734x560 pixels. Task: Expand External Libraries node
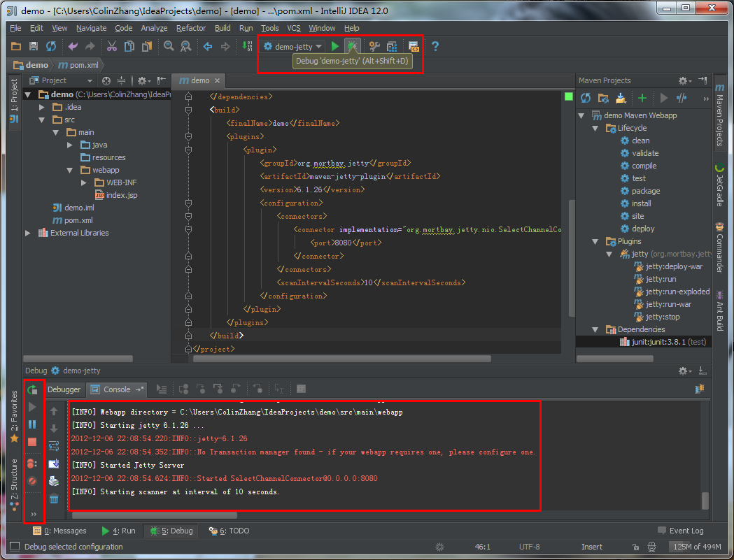27,233
